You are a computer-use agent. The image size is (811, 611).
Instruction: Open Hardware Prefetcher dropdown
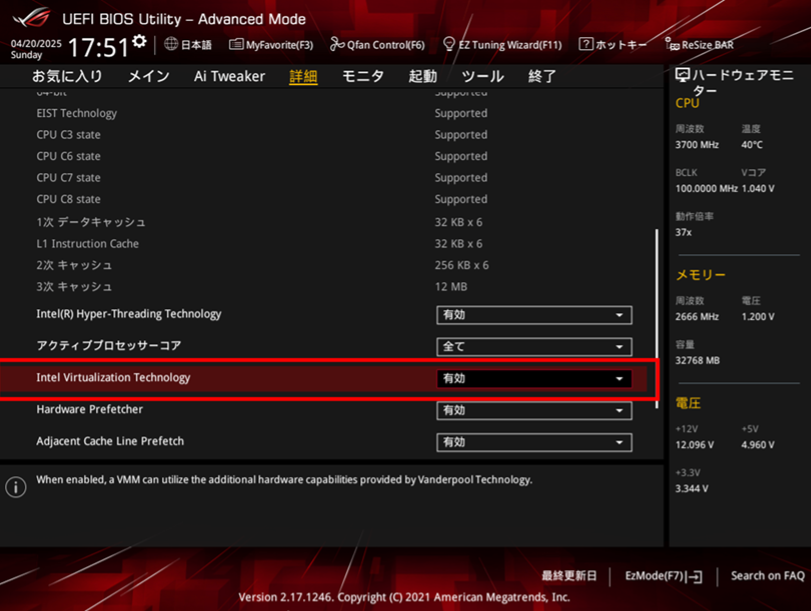pos(534,410)
